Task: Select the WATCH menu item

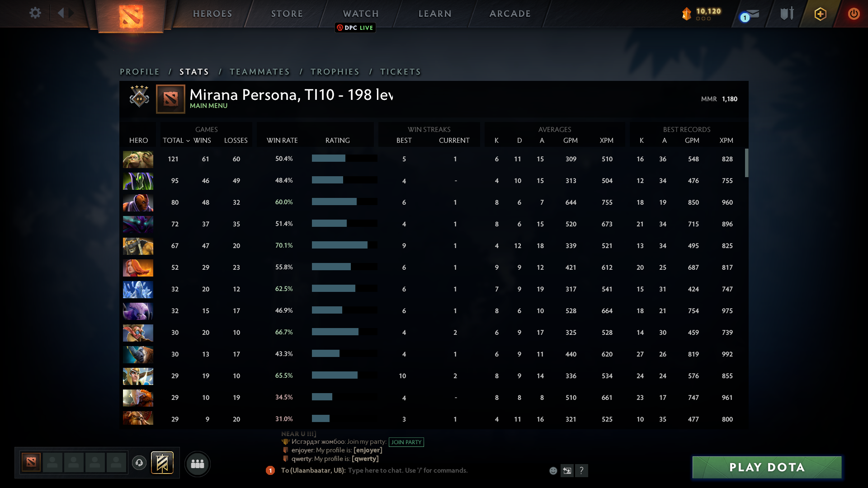Action: coord(361,14)
